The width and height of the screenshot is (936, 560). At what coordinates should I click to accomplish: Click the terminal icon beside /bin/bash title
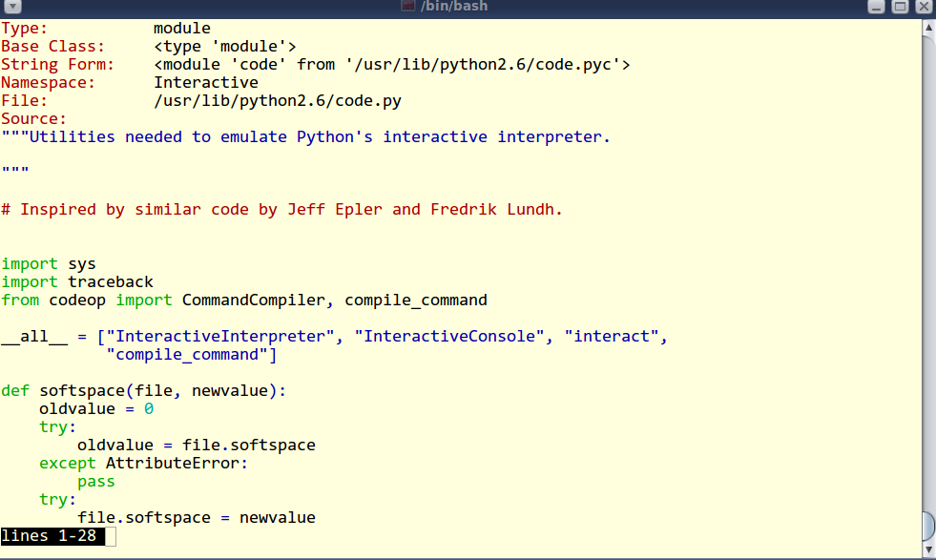(x=407, y=6)
